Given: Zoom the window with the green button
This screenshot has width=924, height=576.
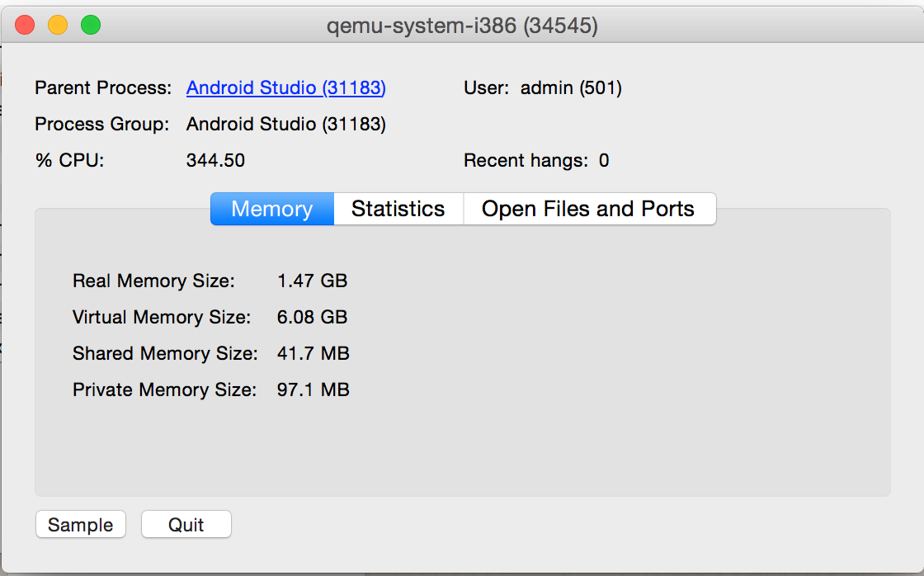Looking at the screenshot, I should pos(91,26).
